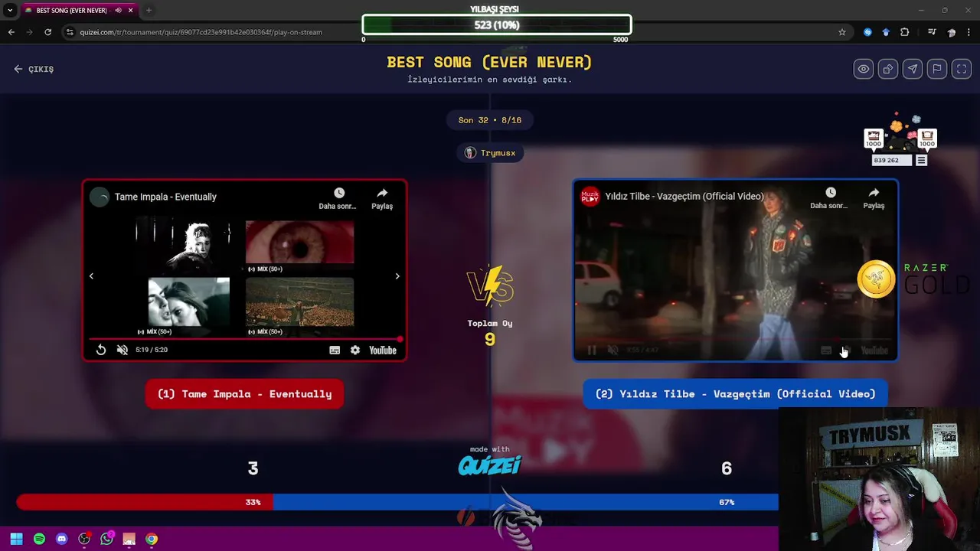This screenshot has width=980, height=551.
Task: Enter fullscreen with the corner-brackets icon
Action: click(961, 69)
